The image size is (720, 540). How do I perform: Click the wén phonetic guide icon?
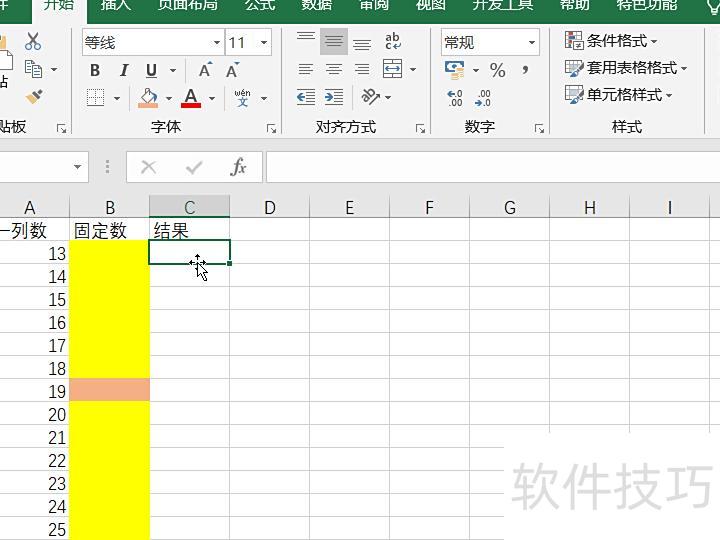[x=242, y=98]
